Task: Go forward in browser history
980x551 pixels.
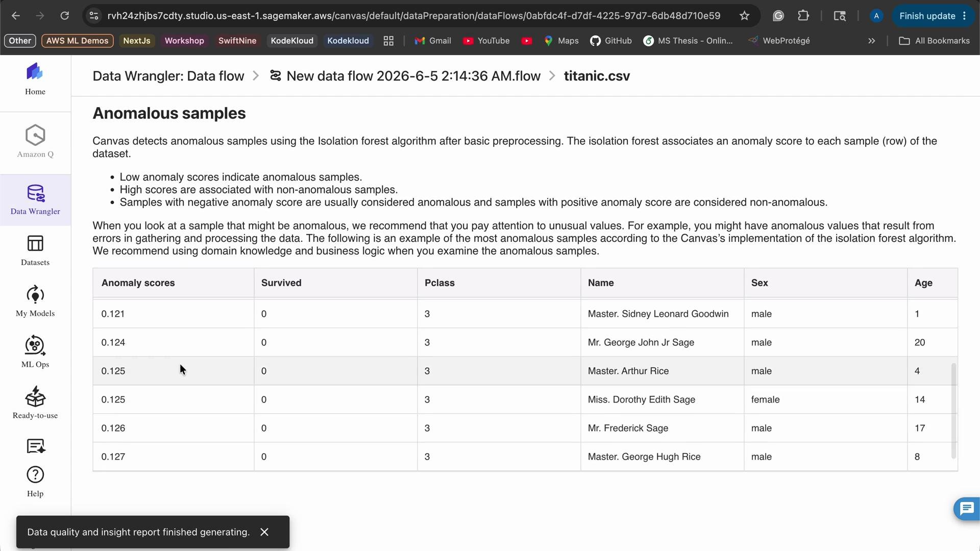Action: click(x=40, y=16)
